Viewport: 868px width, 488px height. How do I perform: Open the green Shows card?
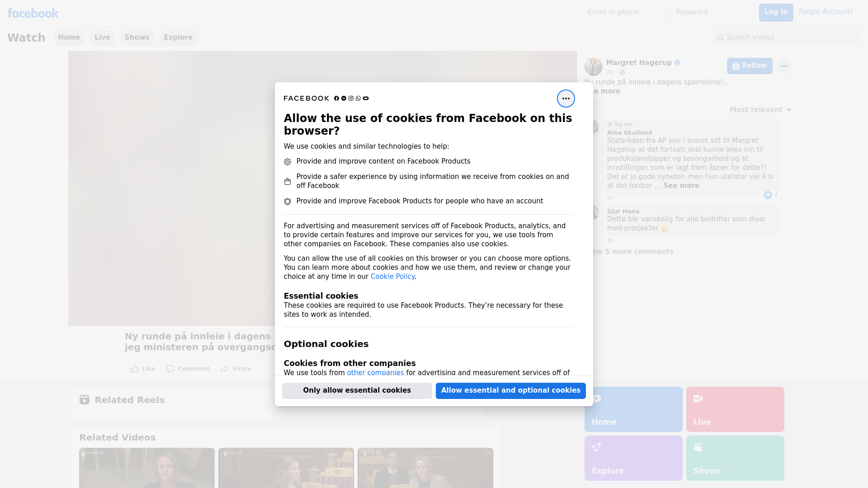735,458
